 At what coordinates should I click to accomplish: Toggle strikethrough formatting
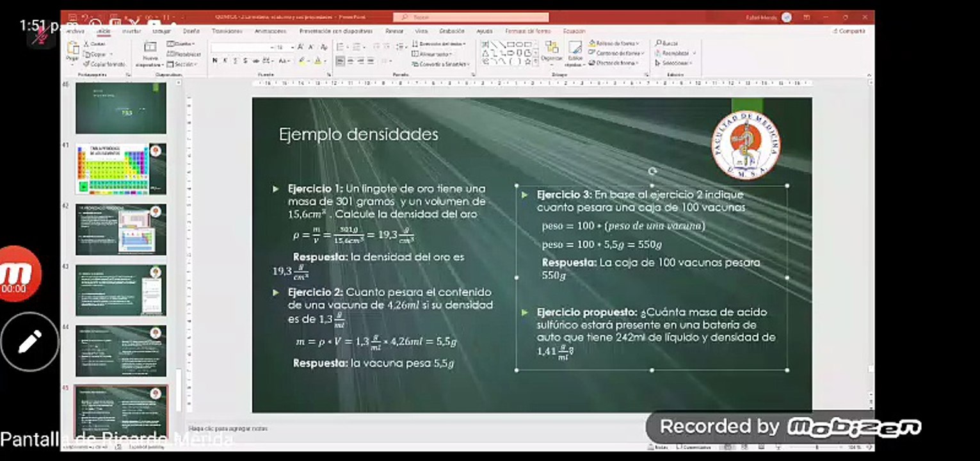[x=256, y=61]
